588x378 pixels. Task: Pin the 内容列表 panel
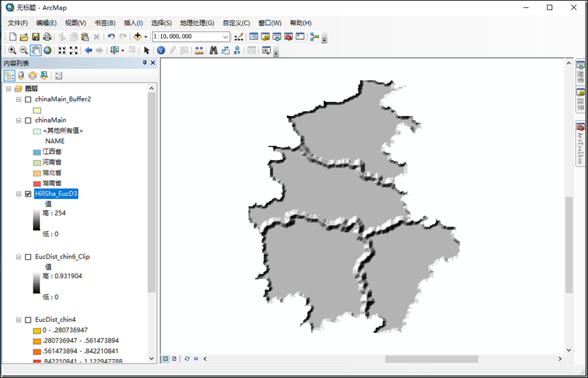pos(145,63)
